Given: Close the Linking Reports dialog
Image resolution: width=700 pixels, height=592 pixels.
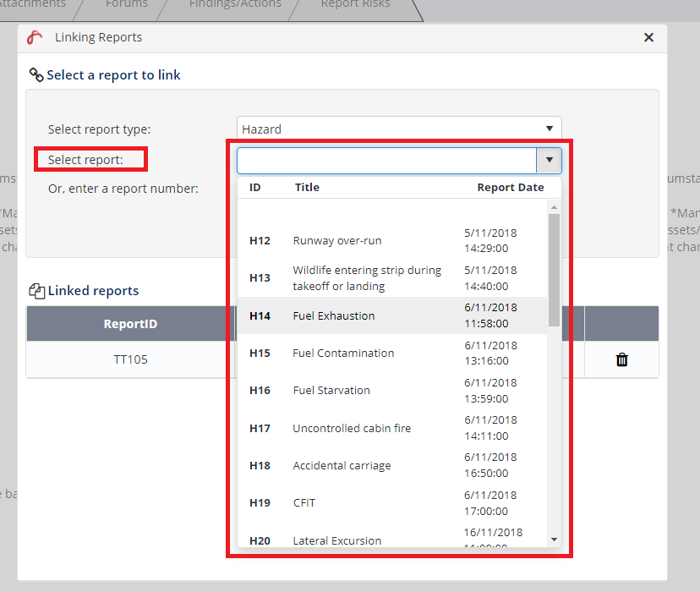Looking at the screenshot, I should [x=648, y=37].
